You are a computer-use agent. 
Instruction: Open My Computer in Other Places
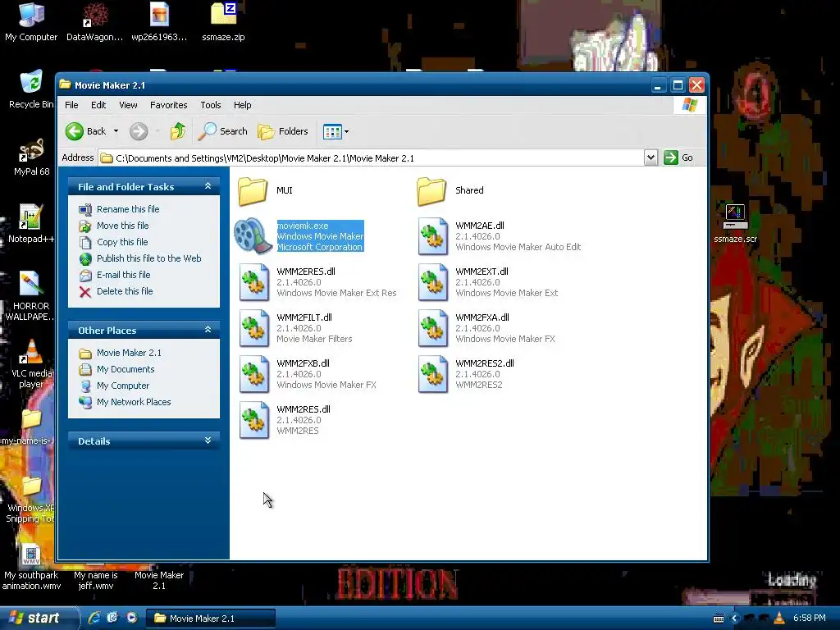[123, 386]
